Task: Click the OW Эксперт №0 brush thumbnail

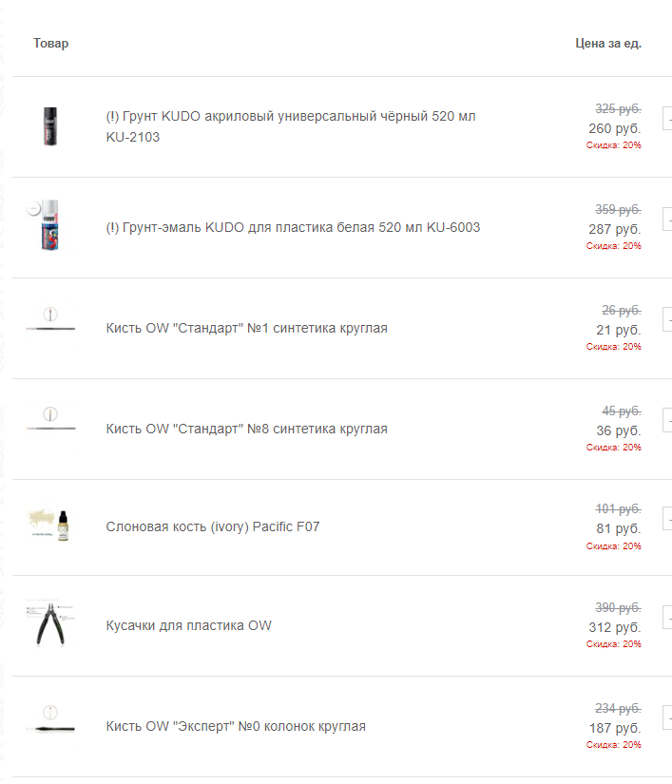Action: click(x=50, y=725)
